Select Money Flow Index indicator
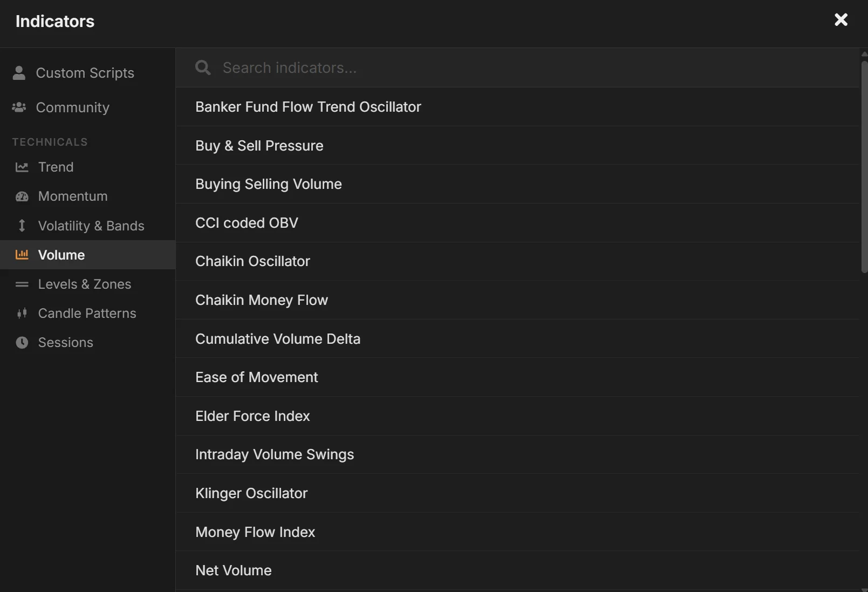The height and width of the screenshot is (592, 868). (517, 532)
